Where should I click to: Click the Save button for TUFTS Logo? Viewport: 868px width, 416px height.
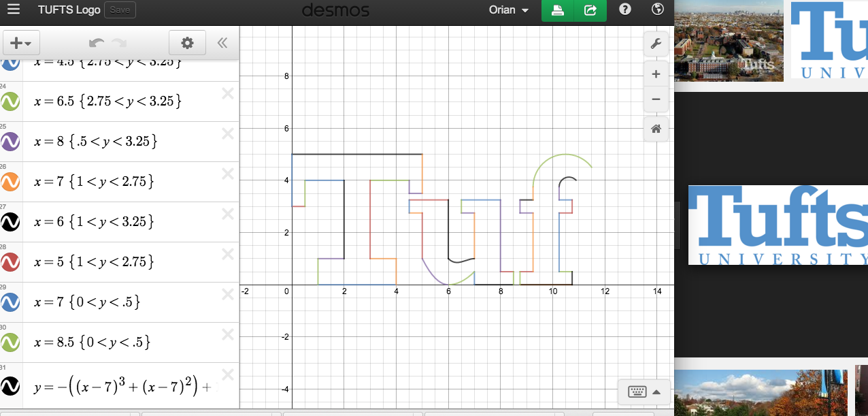pos(120,10)
